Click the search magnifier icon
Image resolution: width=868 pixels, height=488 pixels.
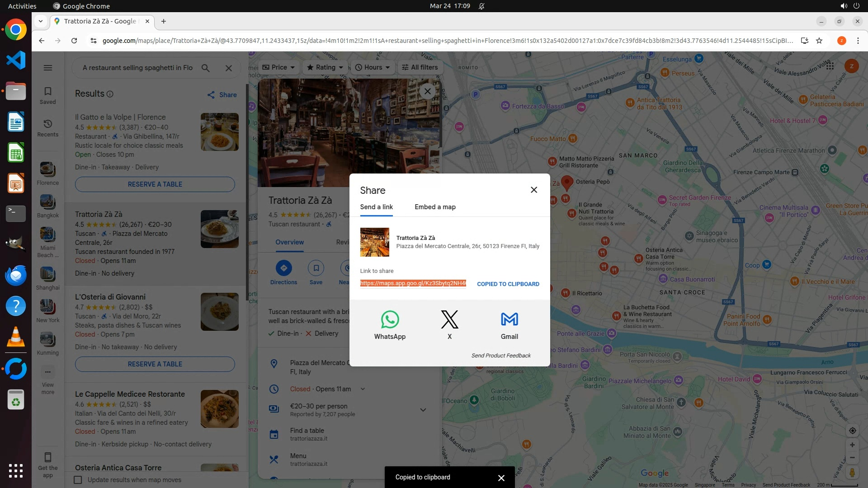click(x=206, y=68)
